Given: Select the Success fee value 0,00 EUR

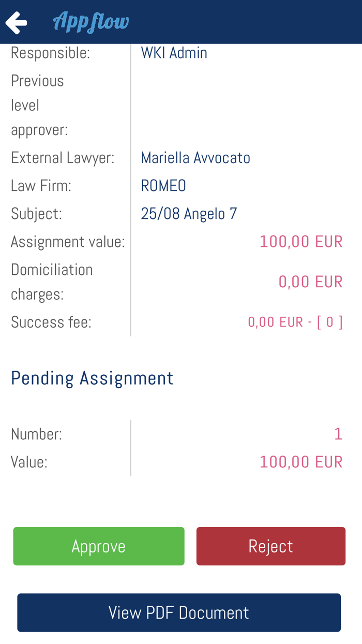Looking at the screenshot, I should (x=295, y=321).
